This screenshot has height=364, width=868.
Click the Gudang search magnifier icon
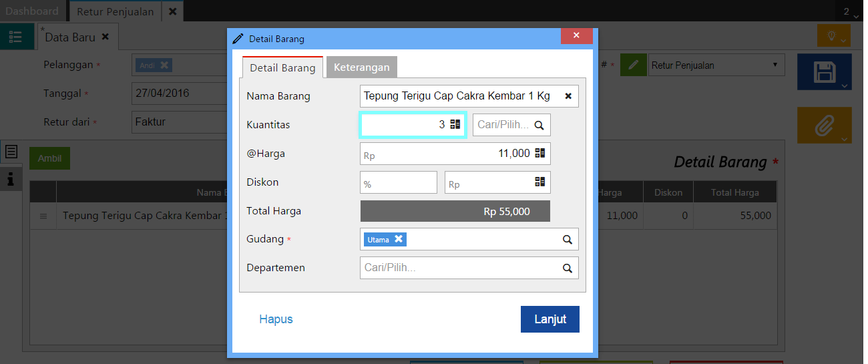(x=568, y=239)
